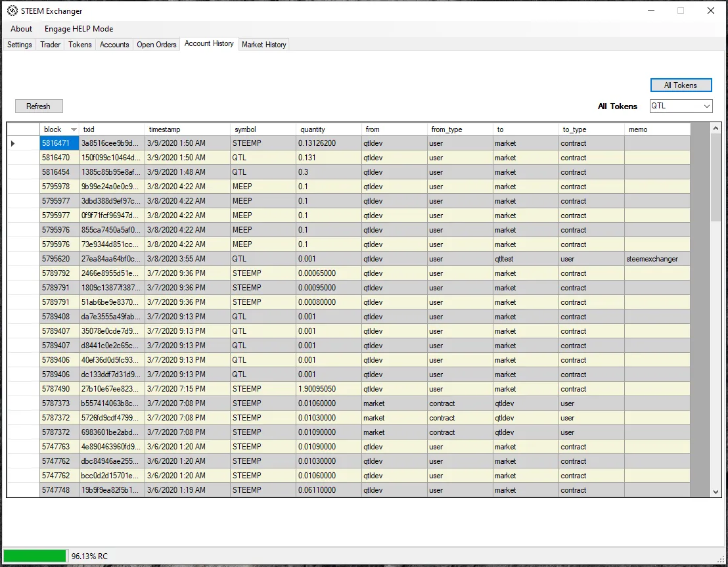This screenshot has height=567, width=728.
Task: Select block cell 5789408
Action: [59, 317]
